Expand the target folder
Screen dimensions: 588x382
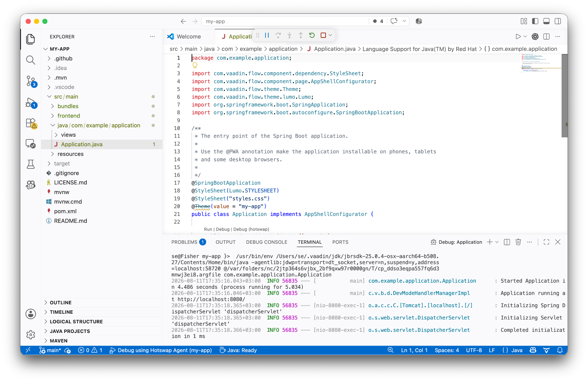tap(102, 163)
